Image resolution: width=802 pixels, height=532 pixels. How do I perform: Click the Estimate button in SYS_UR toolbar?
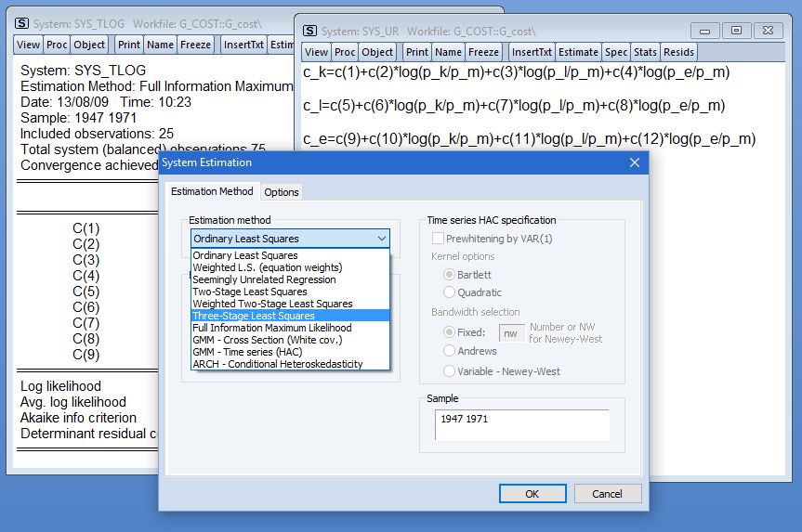(578, 53)
